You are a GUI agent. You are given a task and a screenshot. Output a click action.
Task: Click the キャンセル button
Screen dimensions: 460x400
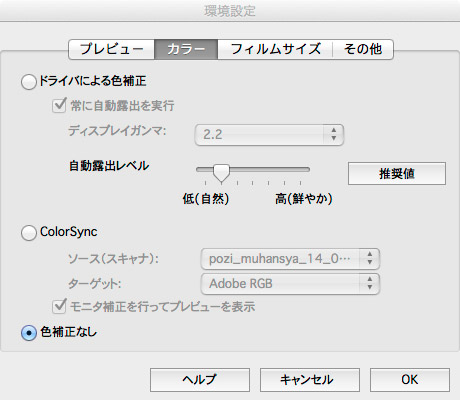310,380
